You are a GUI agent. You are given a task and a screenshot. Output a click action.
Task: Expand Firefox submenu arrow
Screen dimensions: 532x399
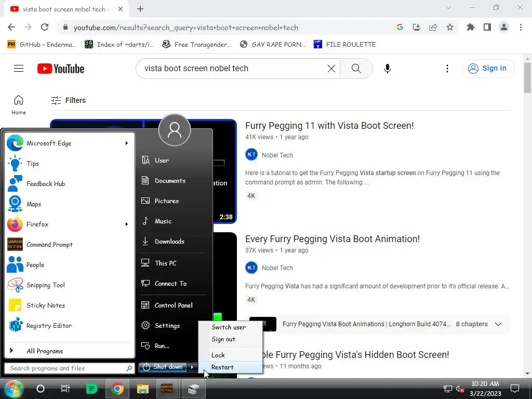click(x=127, y=224)
